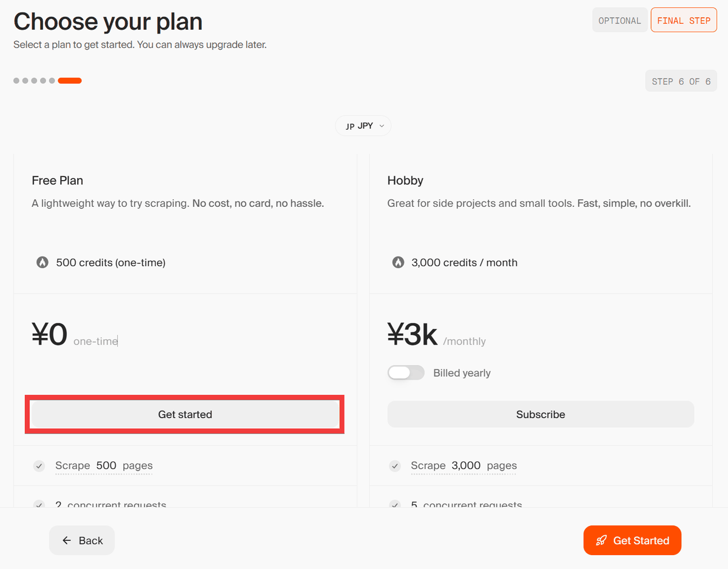This screenshot has height=569, width=728.
Task: Click the Free Plan title
Action: 58,181
